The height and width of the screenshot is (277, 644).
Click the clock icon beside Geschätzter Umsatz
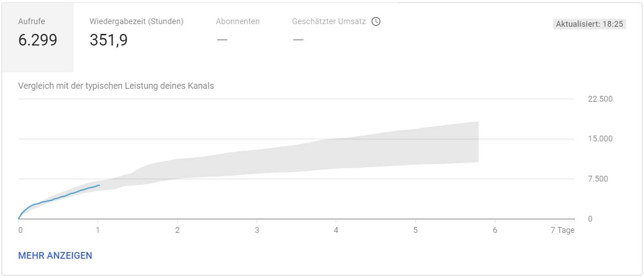coord(376,21)
